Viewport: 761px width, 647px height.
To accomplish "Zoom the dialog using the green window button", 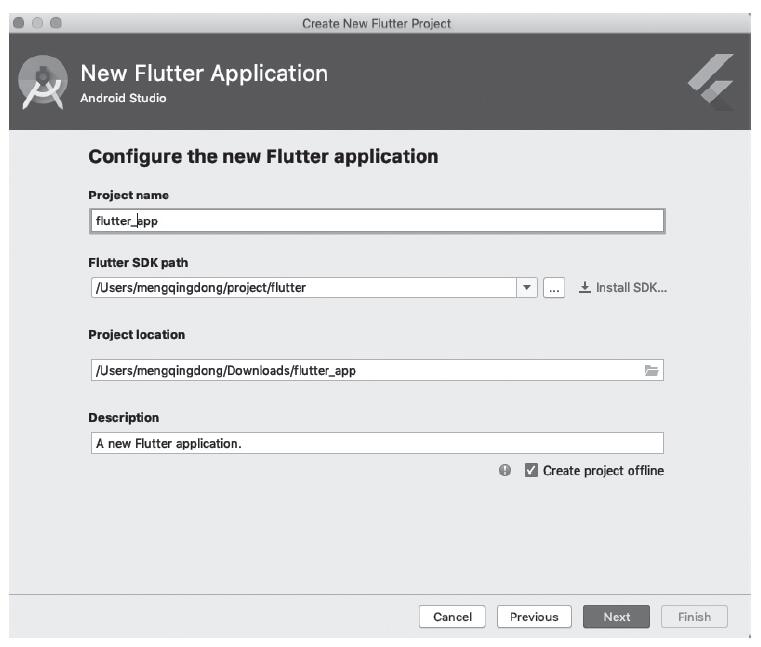I will (55, 23).
